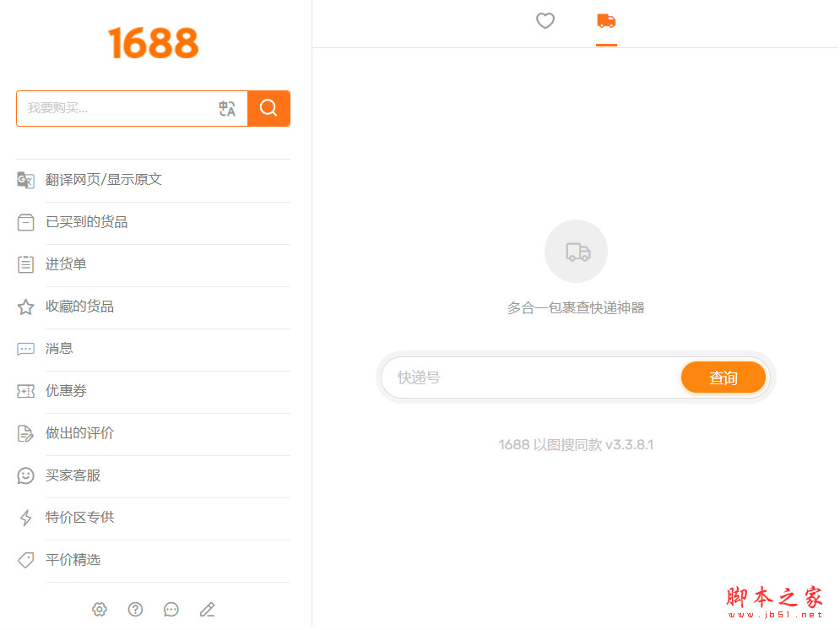Open the feedback chat bubble icon
This screenshot has width=840, height=630.
171,609
